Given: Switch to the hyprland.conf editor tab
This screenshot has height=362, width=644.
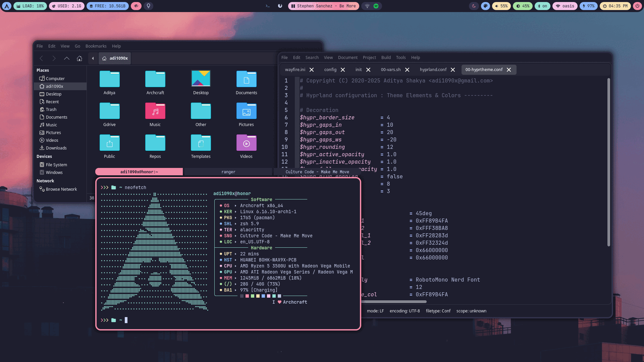Looking at the screenshot, I should (x=433, y=70).
